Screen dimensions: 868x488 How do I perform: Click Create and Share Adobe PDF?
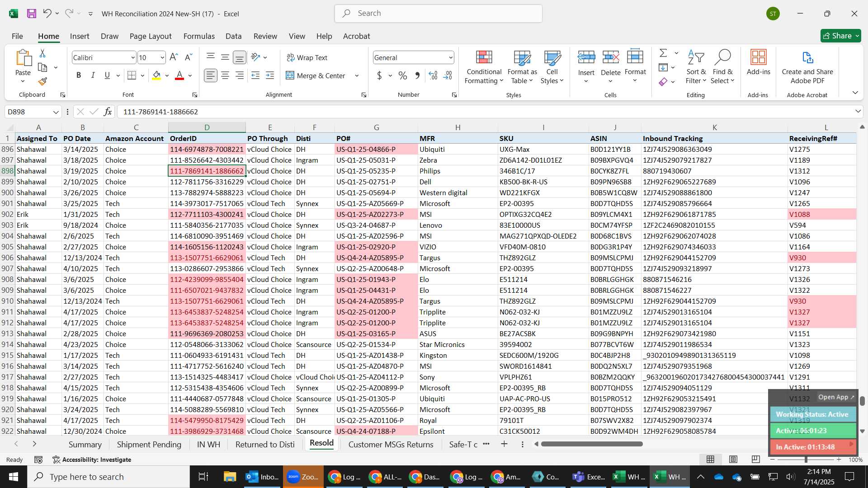point(807,67)
